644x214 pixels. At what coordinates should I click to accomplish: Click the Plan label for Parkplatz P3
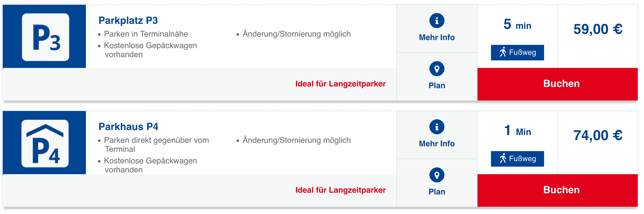437,85
